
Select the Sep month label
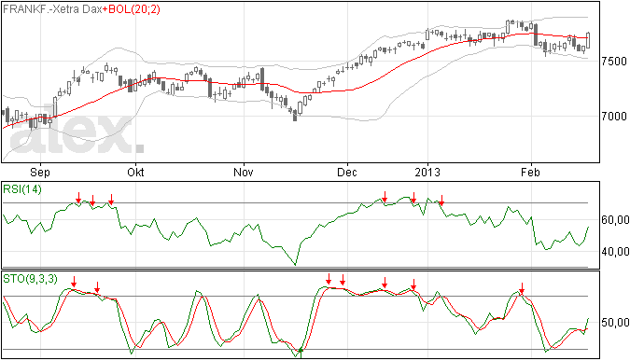pyautogui.click(x=40, y=172)
